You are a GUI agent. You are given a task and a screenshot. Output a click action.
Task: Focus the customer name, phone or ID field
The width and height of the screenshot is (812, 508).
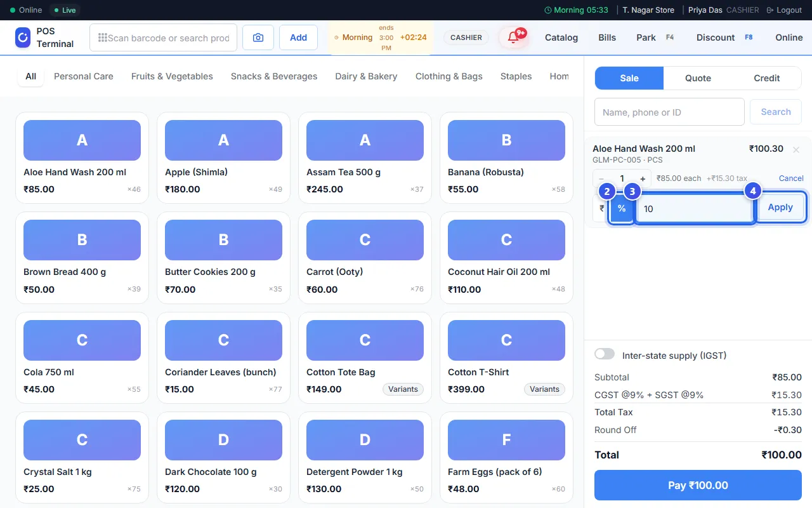(669, 112)
